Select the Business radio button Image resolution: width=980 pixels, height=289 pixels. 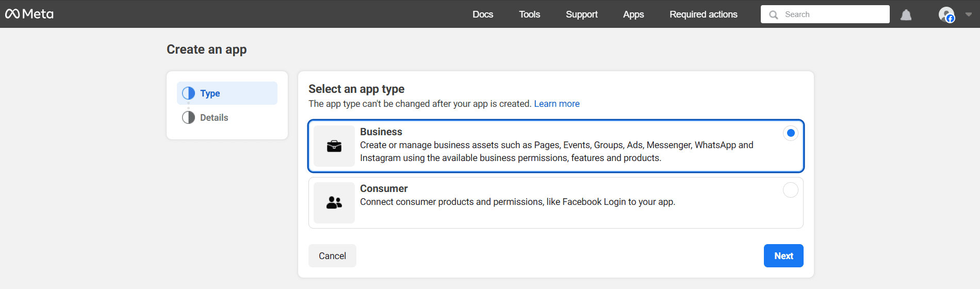pos(790,133)
